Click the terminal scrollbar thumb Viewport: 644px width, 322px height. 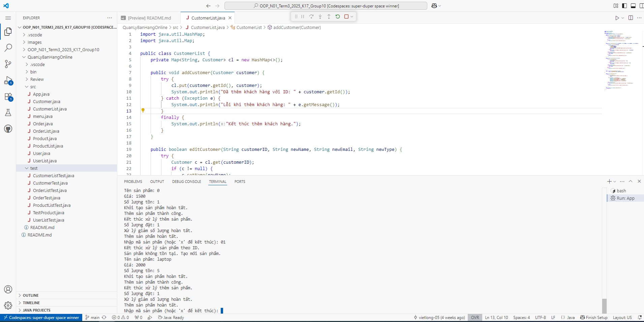click(604, 306)
